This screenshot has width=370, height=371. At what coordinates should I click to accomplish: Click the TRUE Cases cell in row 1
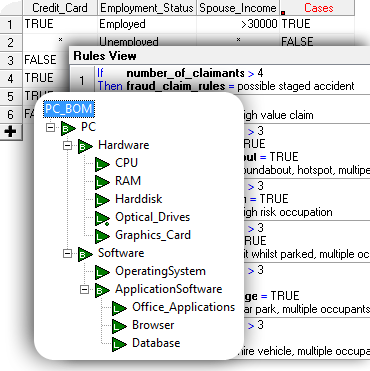click(317, 24)
